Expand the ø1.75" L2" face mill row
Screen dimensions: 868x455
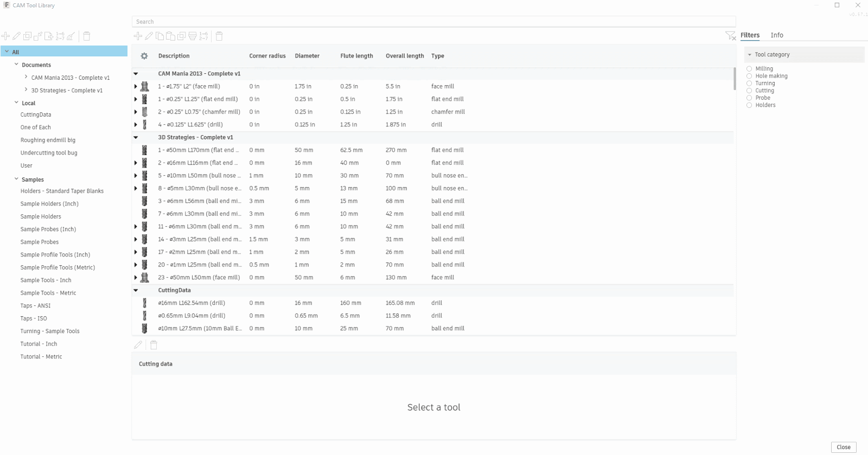(x=136, y=86)
